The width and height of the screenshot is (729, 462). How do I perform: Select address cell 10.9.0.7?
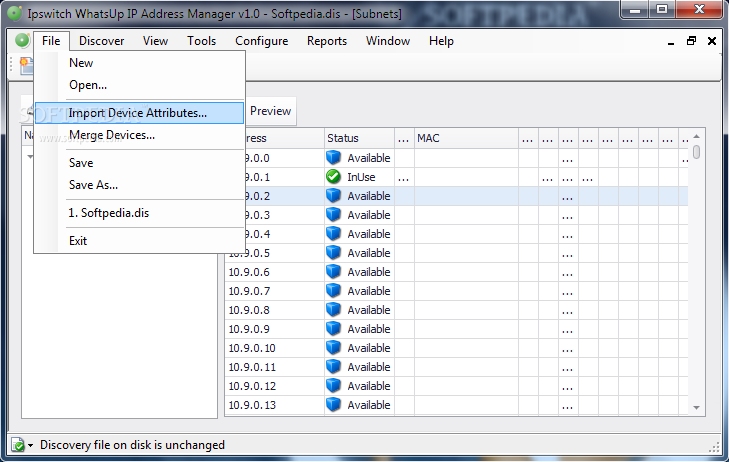(275, 291)
